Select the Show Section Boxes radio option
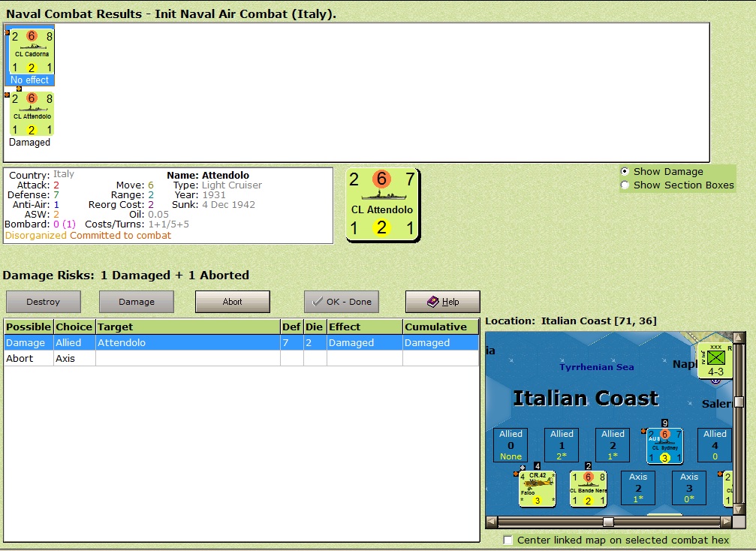Viewport: 756px width, 551px height. coord(625,185)
